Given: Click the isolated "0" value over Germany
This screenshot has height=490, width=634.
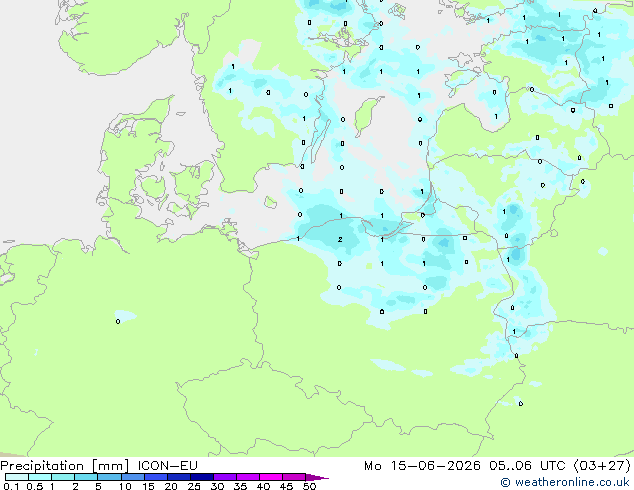Looking at the screenshot, I should (118, 322).
